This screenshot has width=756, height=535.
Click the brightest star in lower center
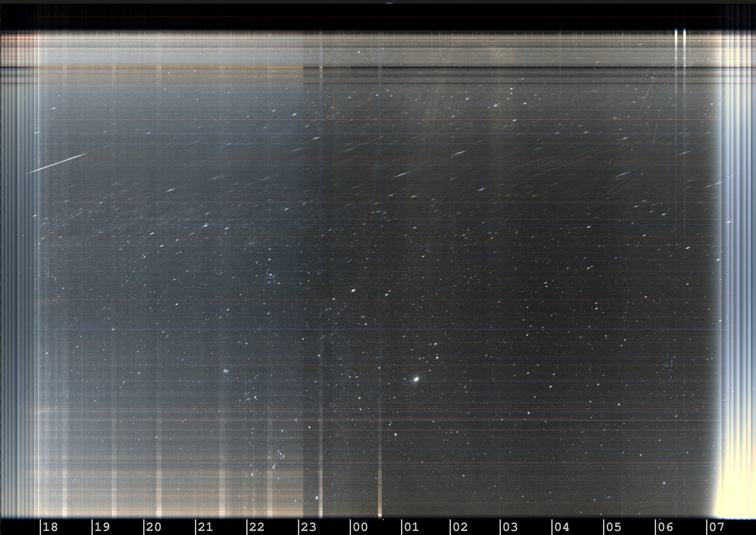click(x=417, y=379)
